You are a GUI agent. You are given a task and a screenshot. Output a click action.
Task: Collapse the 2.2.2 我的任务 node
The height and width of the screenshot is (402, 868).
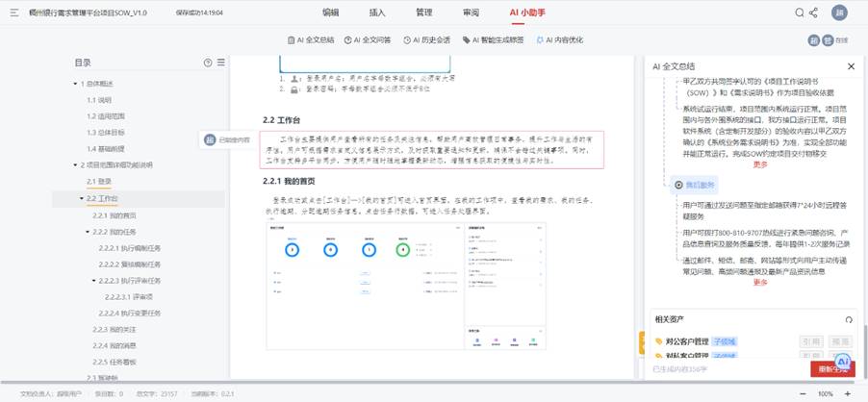pyautogui.click(x=88, y=232)
